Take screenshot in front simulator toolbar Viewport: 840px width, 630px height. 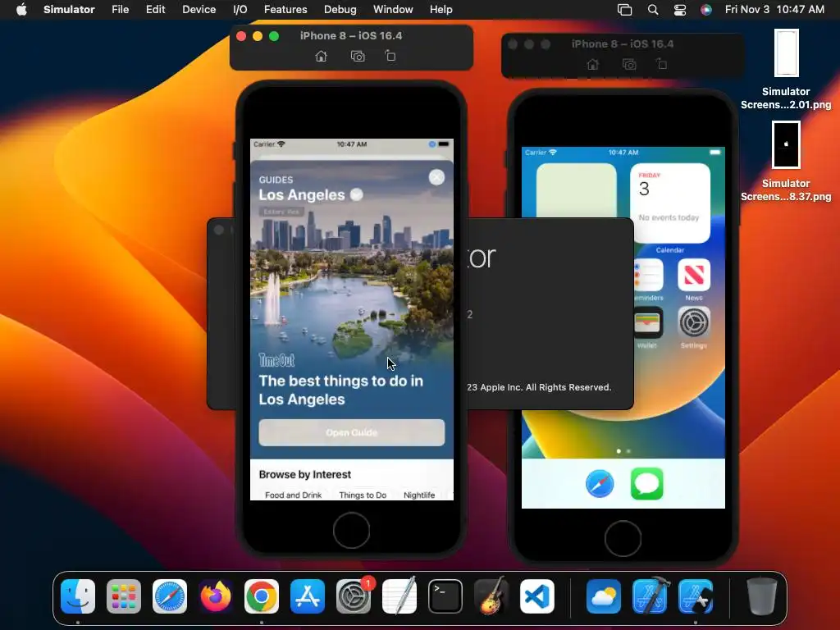point(358,57)
